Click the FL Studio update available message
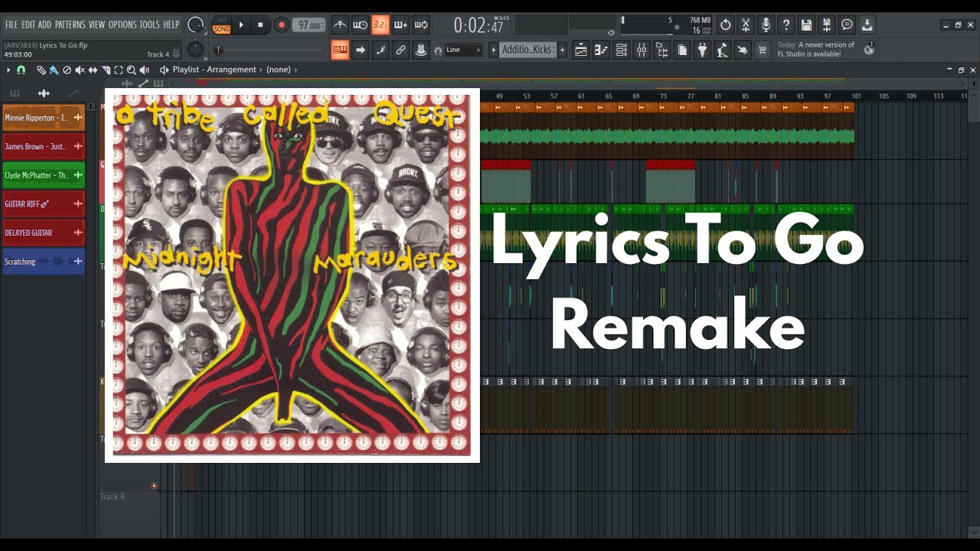The image size is (980, 551). [x=816, y=50]
